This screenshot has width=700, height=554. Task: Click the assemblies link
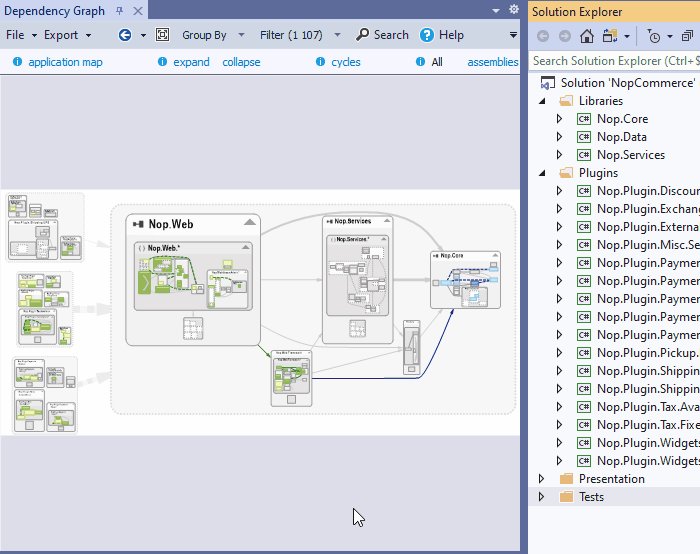coord(493,62)
